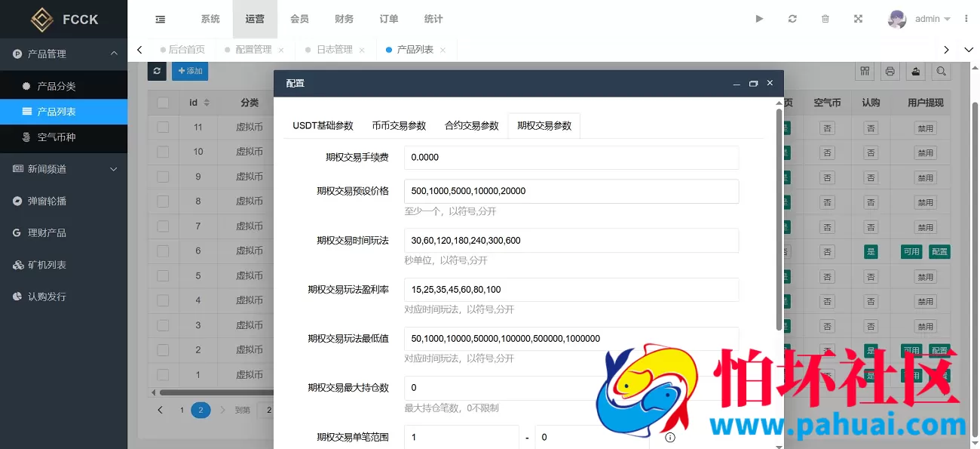Check the row with id 7
The image size is (980, 449).
[x=163, y=226]
